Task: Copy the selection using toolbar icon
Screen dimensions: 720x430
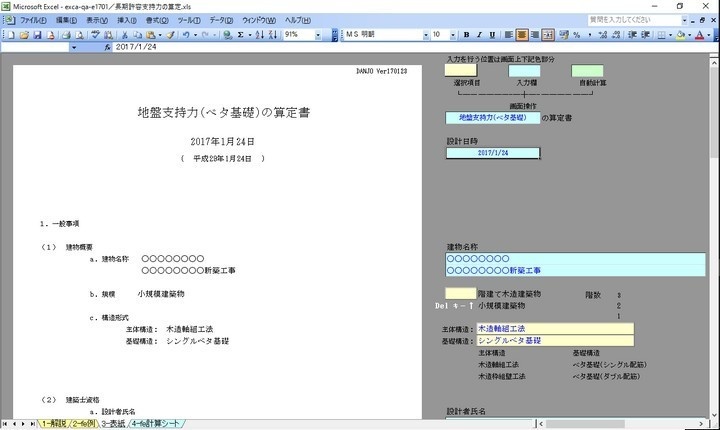Action: (137, 35)
